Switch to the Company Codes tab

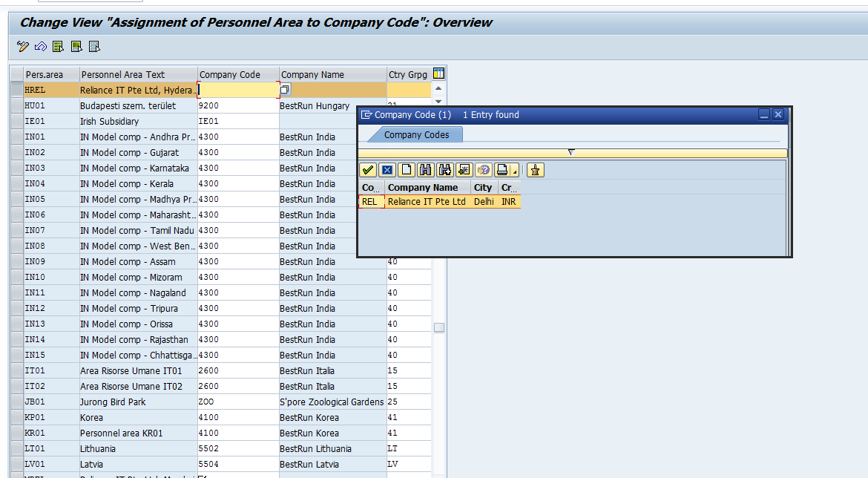(x=415, y=134)
